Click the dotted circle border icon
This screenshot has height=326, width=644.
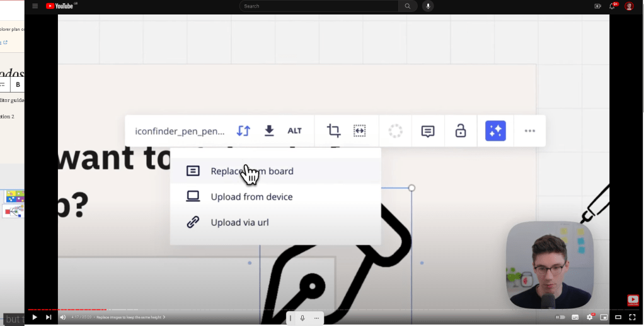(396, 131)
